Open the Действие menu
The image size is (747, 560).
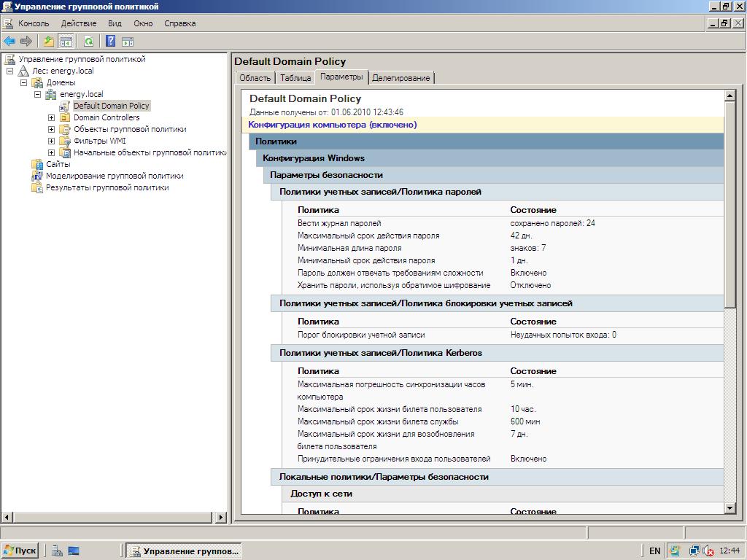(x=79, y=23)
